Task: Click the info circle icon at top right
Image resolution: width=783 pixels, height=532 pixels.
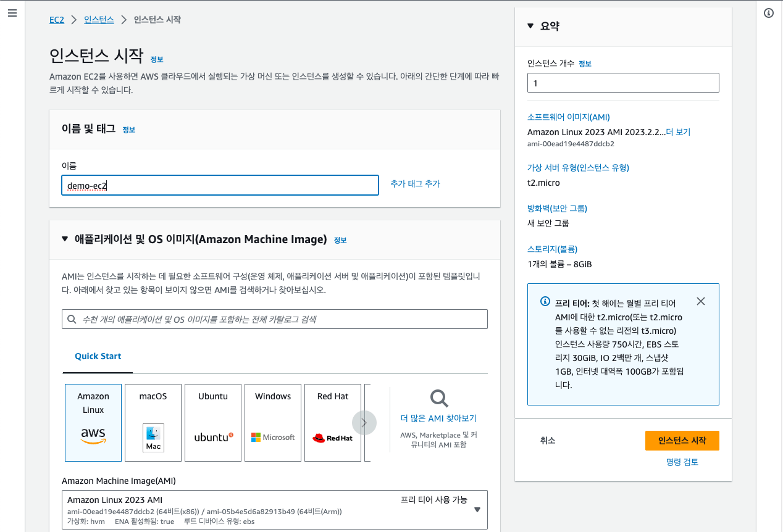Action: (x=769, y=13)
